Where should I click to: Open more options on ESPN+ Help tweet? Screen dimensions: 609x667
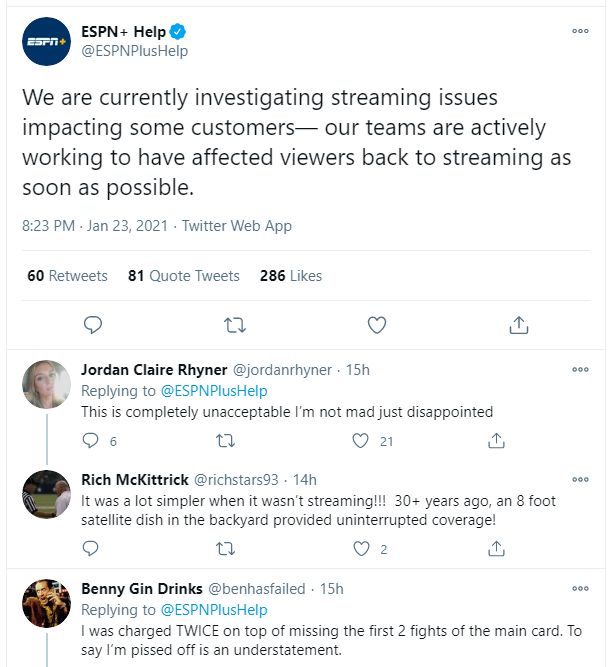point(580,31)
